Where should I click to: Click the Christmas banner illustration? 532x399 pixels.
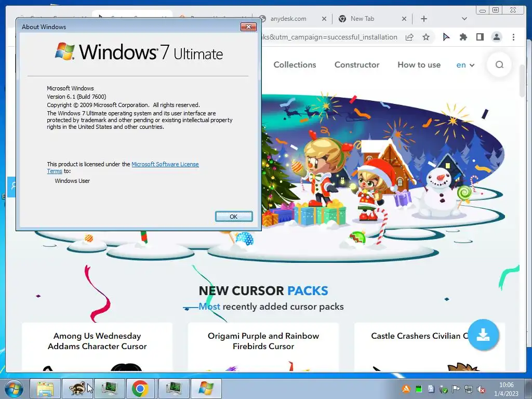point(383,177)
